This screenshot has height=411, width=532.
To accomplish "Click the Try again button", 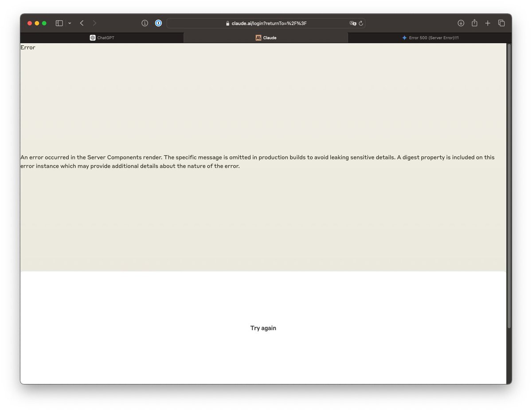I will (263, 328).
